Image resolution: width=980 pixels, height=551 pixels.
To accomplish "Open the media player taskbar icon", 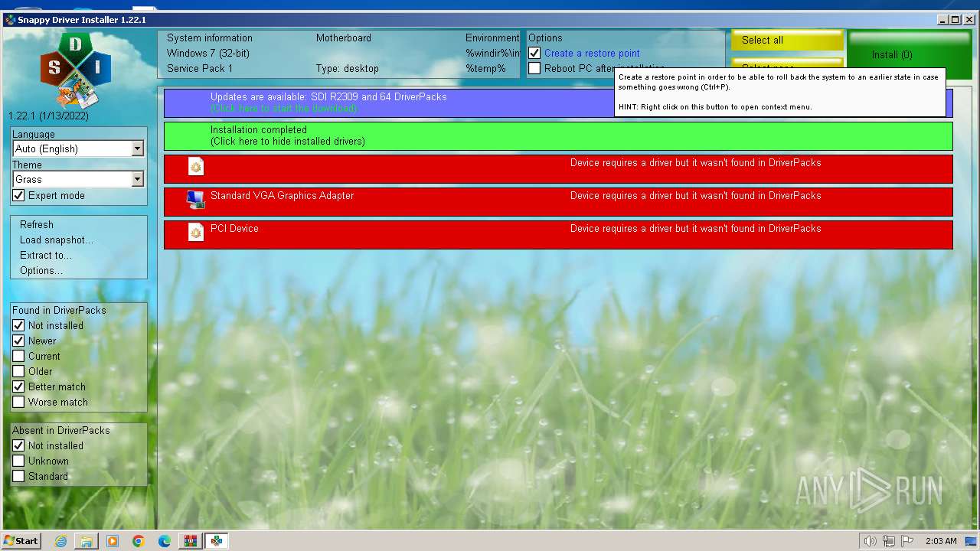I will pyautogui.click(x=113, y=541).
